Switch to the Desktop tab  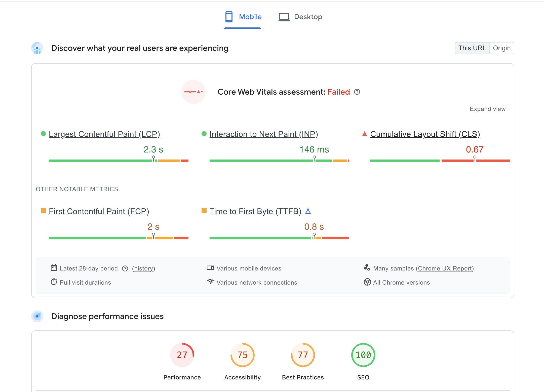coord(300,17)
